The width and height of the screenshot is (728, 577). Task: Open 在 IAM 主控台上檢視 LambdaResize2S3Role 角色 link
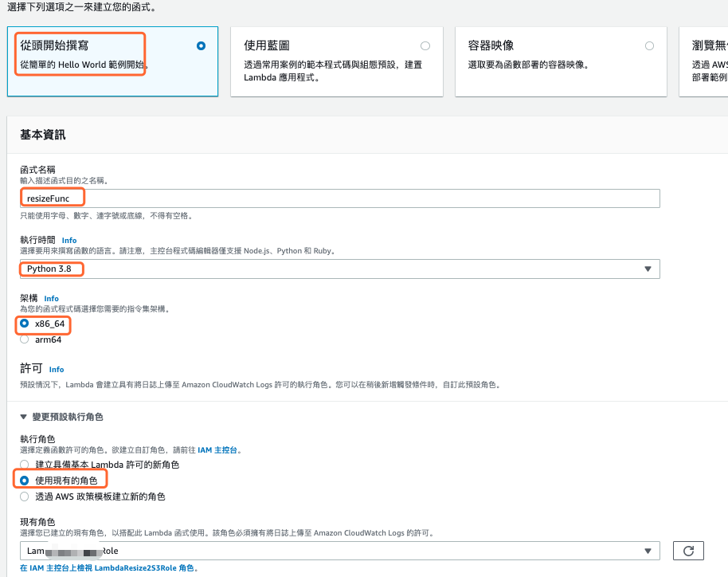point(108,567)
